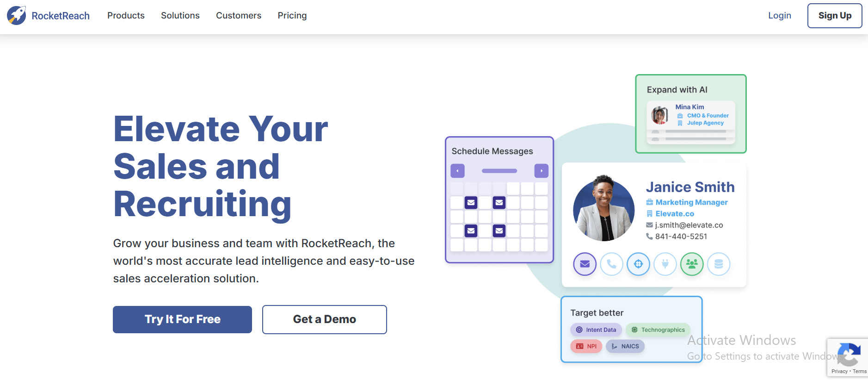The height and width of the screenshot is (380, 868).
Task: Select the Technographics tag
Action: coord(658,330)
